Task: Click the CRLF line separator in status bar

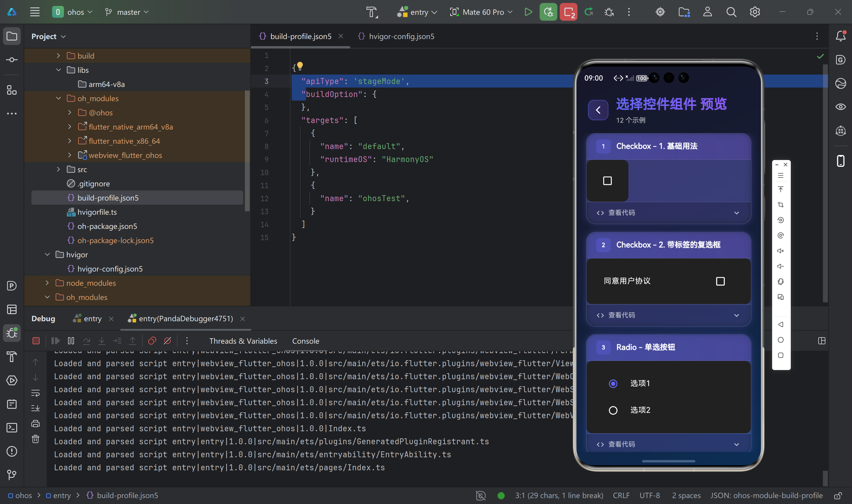Action: [x=621, y=495]
